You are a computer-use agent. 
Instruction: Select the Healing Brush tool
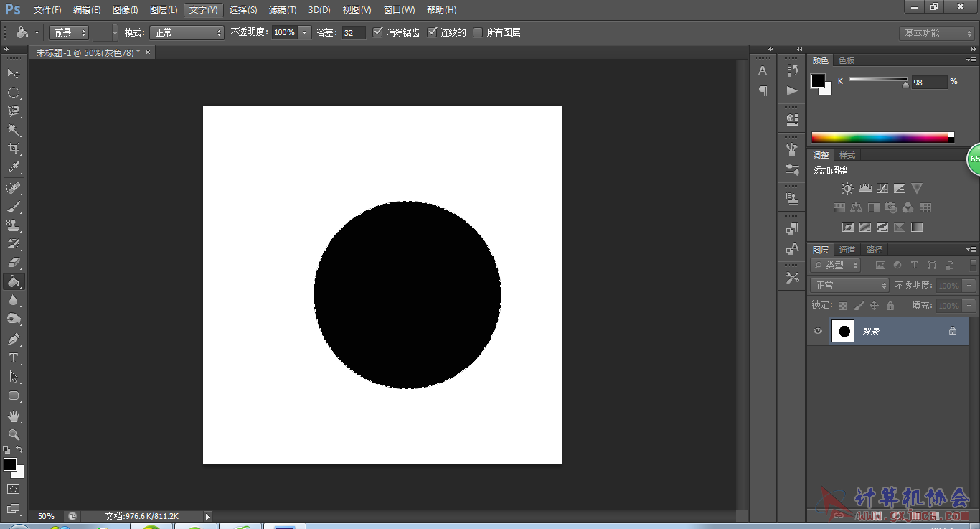pos(14,188)
